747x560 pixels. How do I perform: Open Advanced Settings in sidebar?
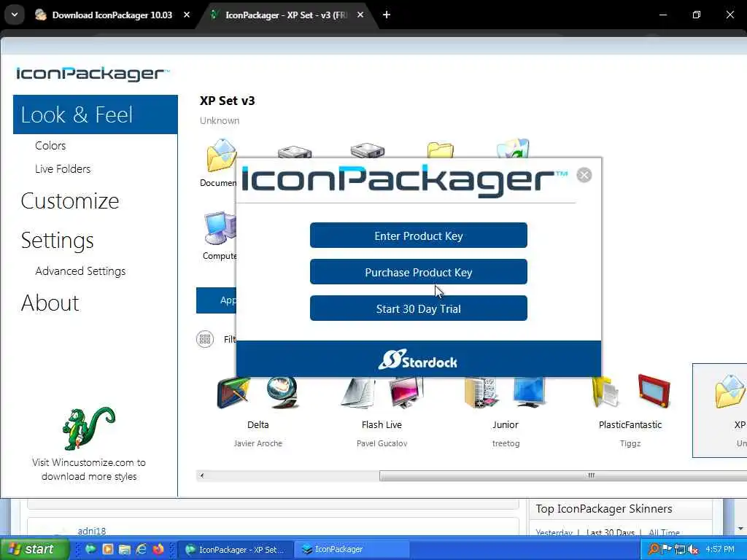coord(80,271)
